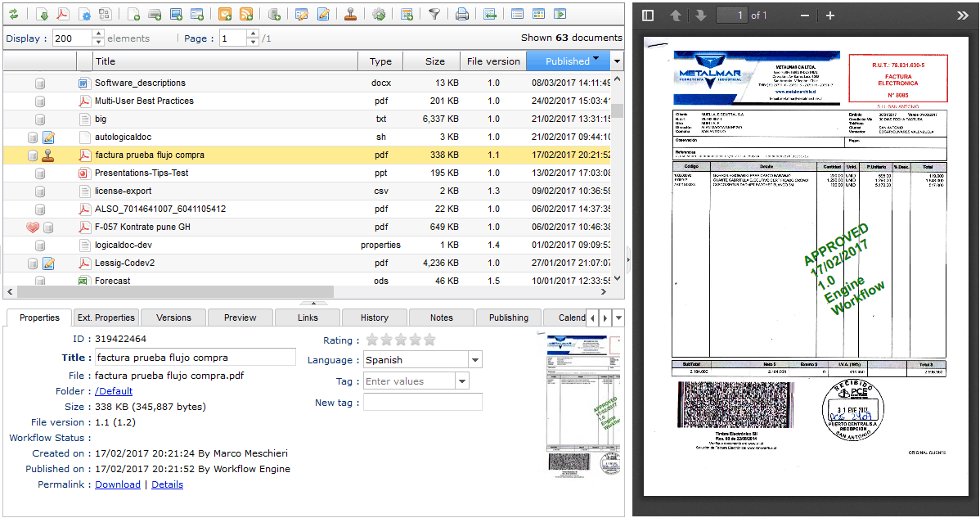Click the add archive cylinder toolbar icon
The height and width of the screenshot is (518, 980).
[x=274, y=14]
